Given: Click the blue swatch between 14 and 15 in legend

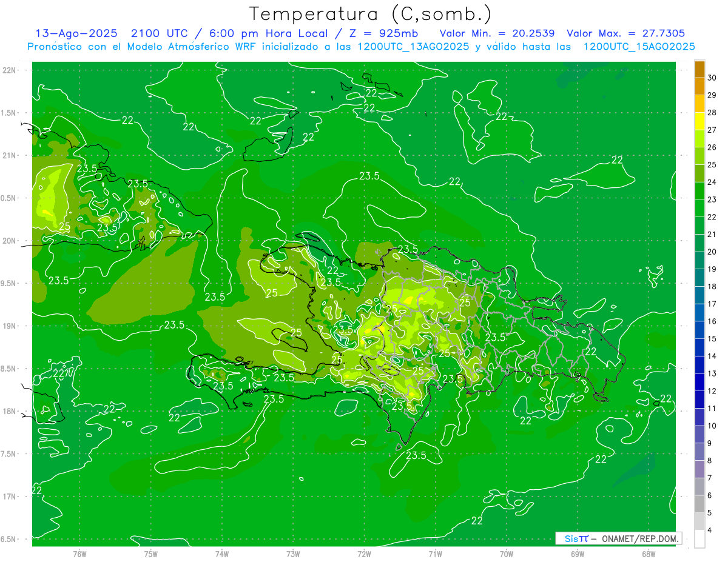Looking at the screenshot, I should coord(699,347).
